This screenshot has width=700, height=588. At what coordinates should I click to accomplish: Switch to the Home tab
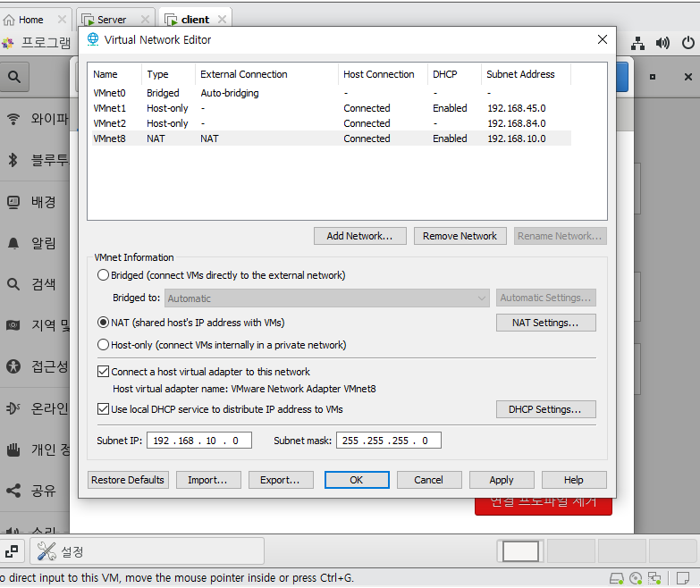pyautogui.click(x=30, y=20)
